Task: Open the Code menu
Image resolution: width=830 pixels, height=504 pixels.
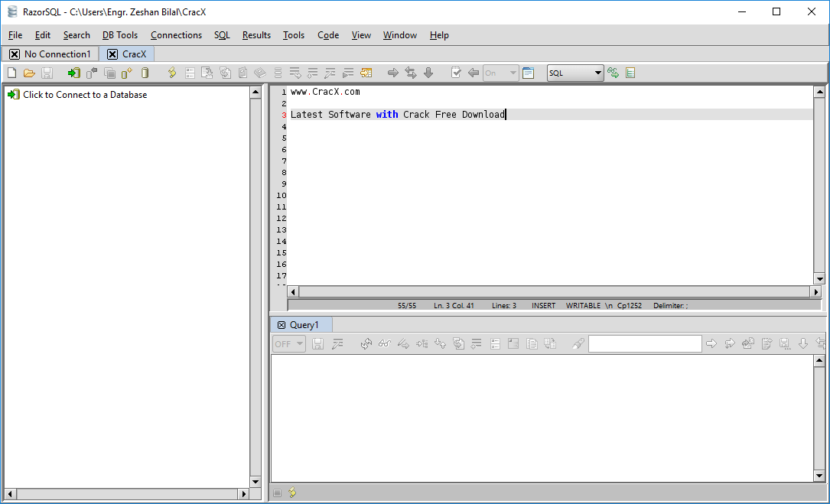Action: (328, 35)
